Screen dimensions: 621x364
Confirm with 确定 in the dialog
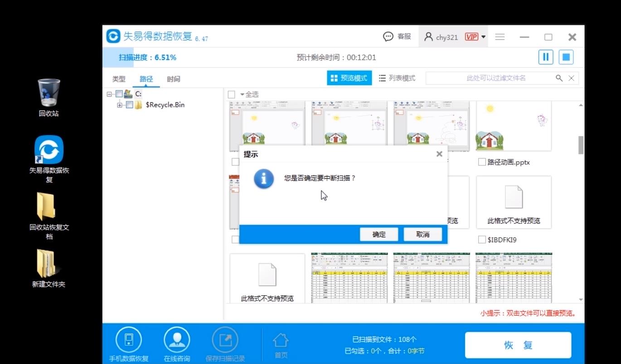pyautogui.click(x=379, y=234)
